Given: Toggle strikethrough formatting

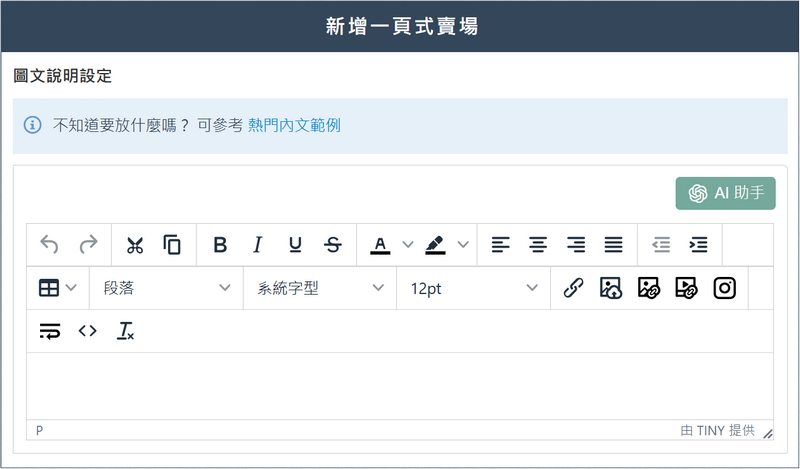Looking at the screenshot, I should tap(333, 245).
